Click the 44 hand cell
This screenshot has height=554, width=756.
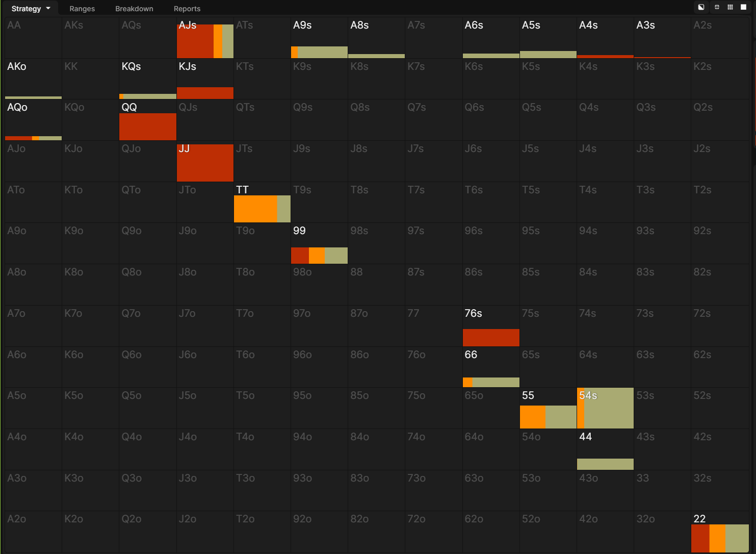point(605,449)
